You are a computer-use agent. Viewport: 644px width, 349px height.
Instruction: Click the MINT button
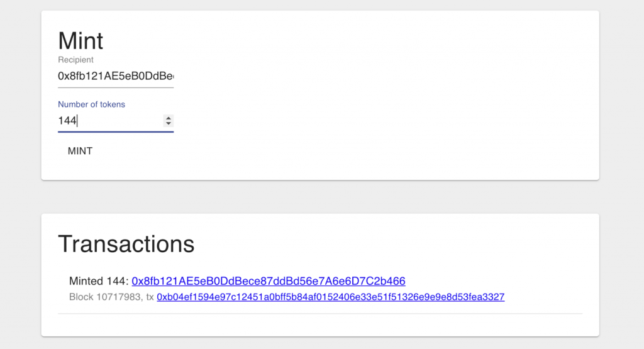tap(80, 151)
